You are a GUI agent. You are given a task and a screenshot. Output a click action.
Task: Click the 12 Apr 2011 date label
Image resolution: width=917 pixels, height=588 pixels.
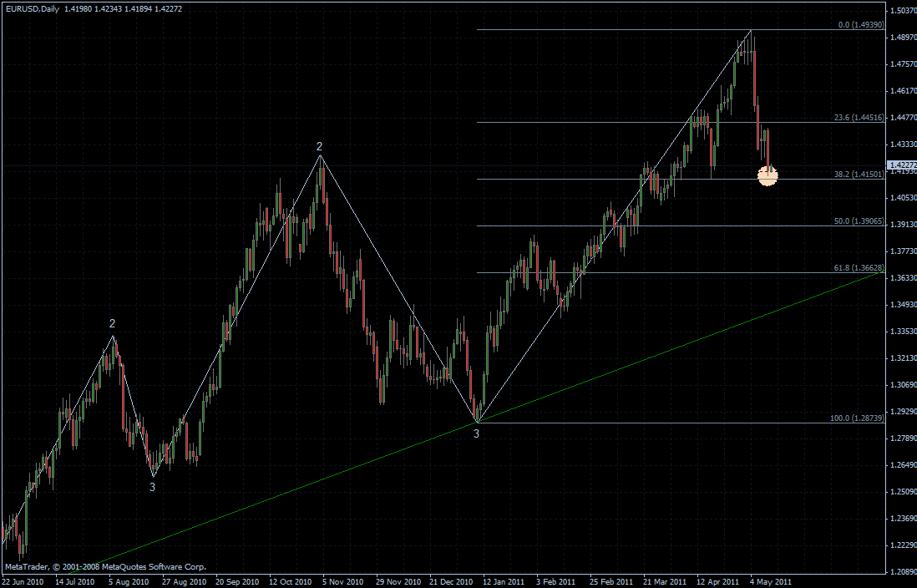718,582
